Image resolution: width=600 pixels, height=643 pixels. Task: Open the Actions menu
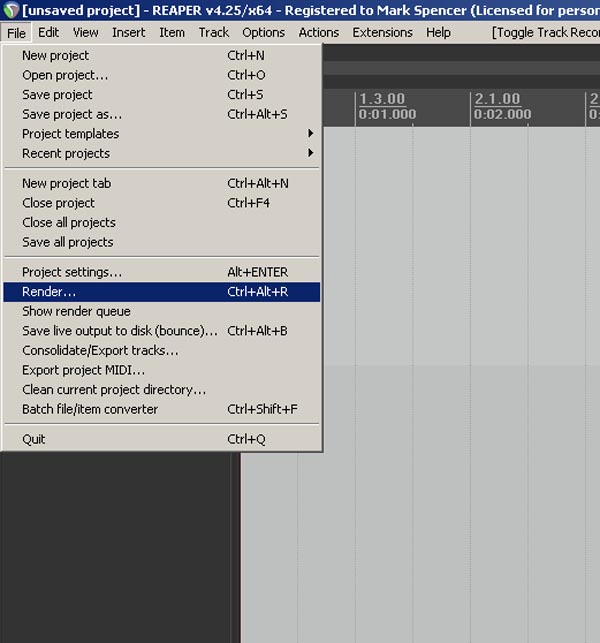tap(319, 32)
